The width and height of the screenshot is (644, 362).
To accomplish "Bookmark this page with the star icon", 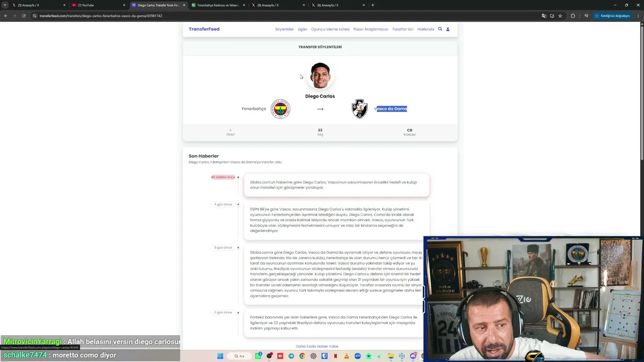I will (560, 16).
